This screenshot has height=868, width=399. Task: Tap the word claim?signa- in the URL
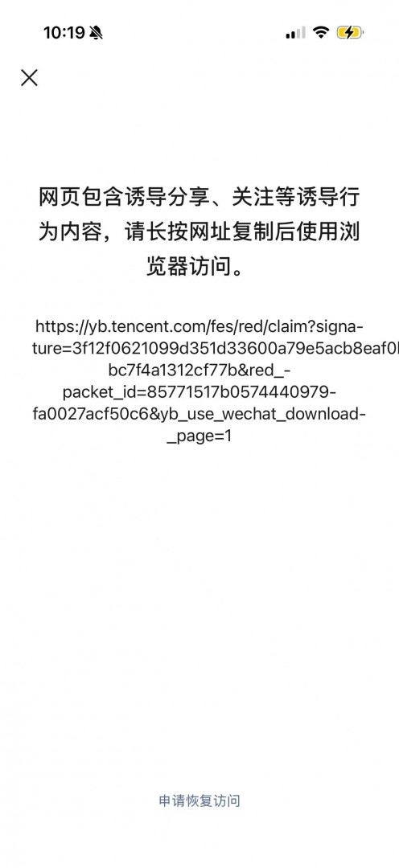click(x=316, y=326)
